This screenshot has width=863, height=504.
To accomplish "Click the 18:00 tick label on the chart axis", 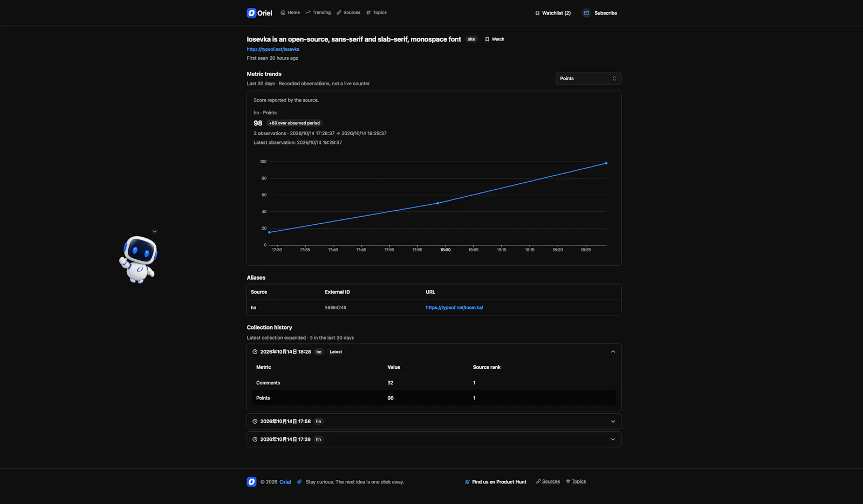I will pos(446,250).
